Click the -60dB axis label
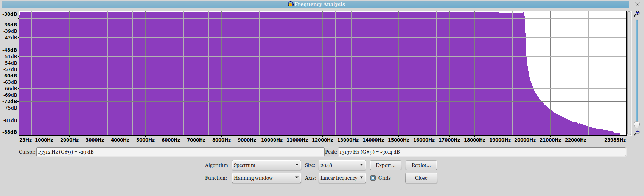This screenshot has width=644, height=196. click(x=10, y=76)
